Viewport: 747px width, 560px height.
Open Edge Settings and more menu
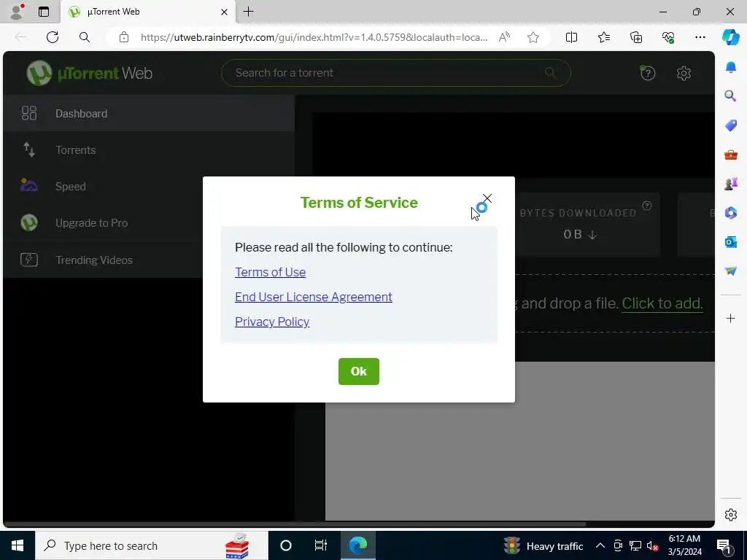click(700, 37)
